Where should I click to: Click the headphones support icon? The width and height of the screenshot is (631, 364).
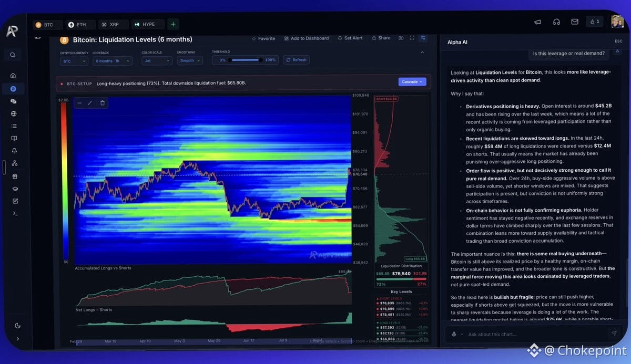556,22
